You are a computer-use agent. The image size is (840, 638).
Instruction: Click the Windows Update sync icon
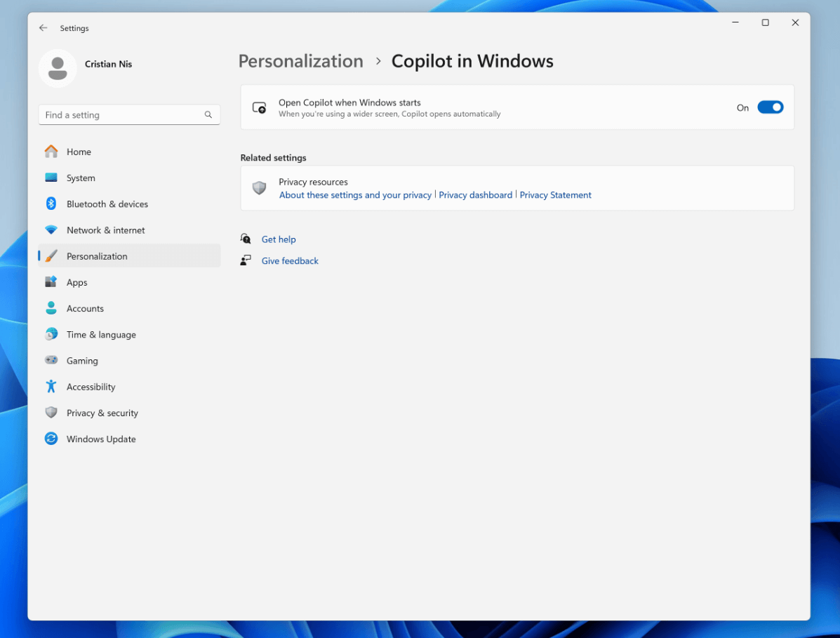coord(51,439)
